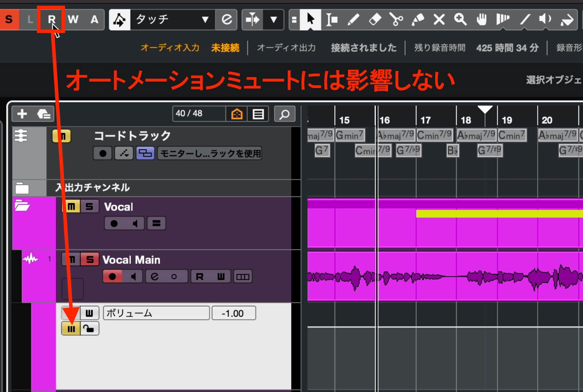Screen dimensions: 583x392
Task: Open the モニターし...ラックを使用 dropdown
Action: pos(210,153)
